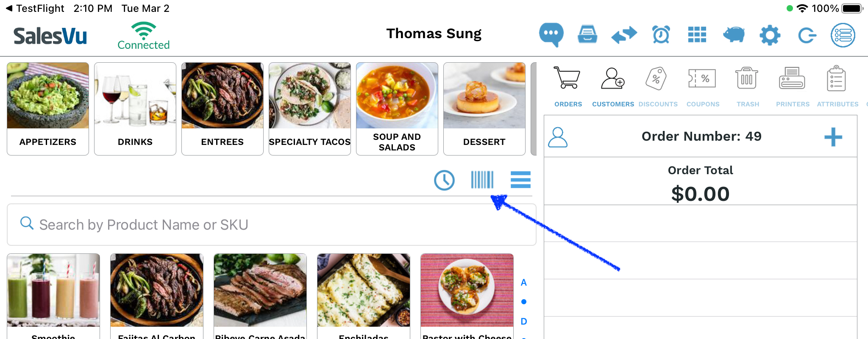The height and width of the screenshot is (339, 868).
Task: Open the round list menu icon
Action: (843, 35)
